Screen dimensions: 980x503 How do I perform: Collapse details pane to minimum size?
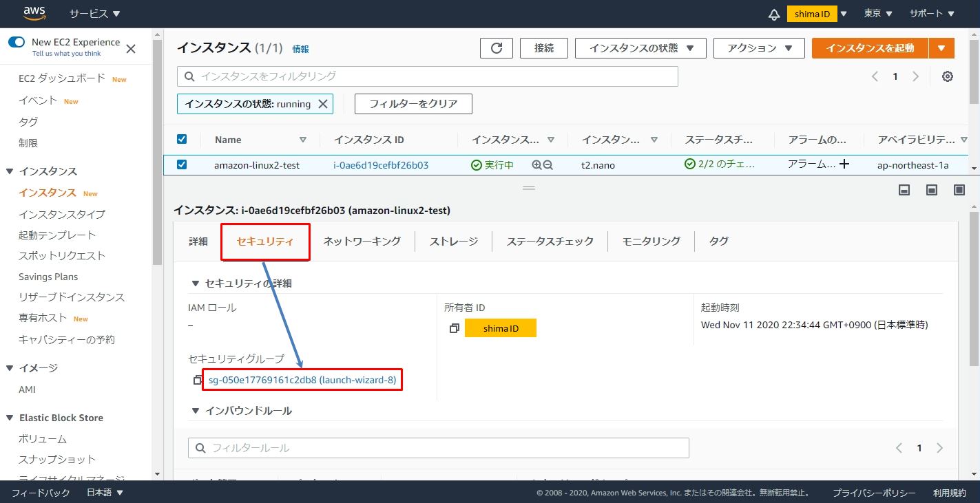[x=905, y=190]
